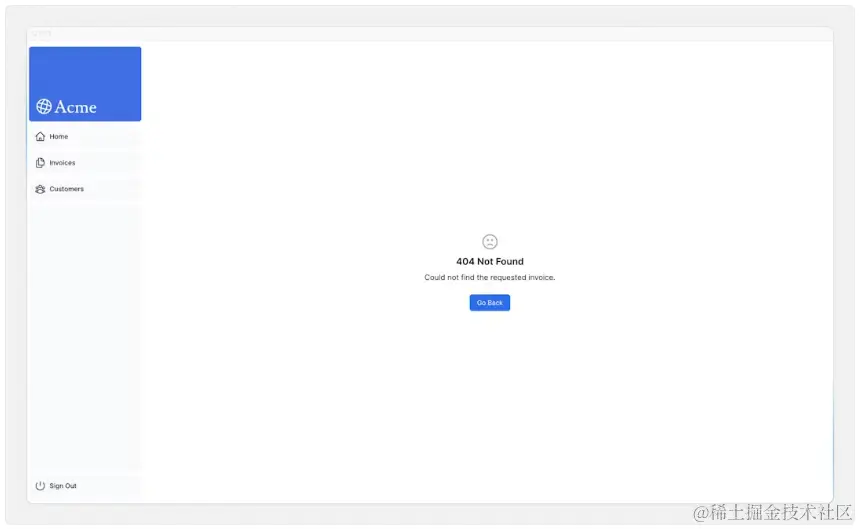
Task: Click the Go Back button
Action: (x=490, y=302)
